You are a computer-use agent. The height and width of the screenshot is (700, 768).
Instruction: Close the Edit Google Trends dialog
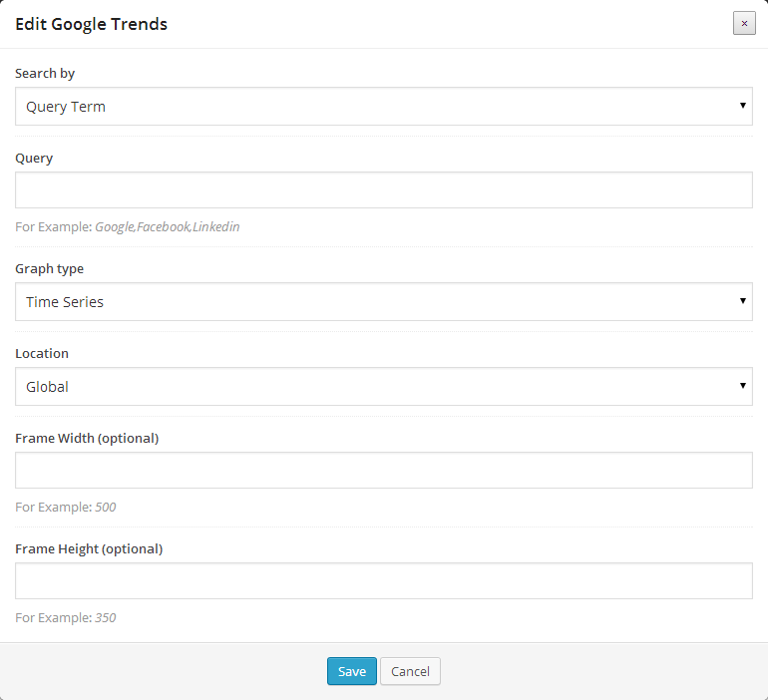(x=744, y=24)
